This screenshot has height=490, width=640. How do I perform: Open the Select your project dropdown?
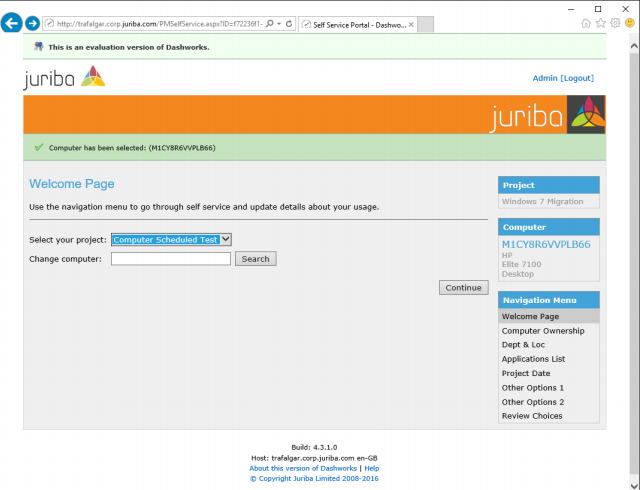[x=171, y=240]
